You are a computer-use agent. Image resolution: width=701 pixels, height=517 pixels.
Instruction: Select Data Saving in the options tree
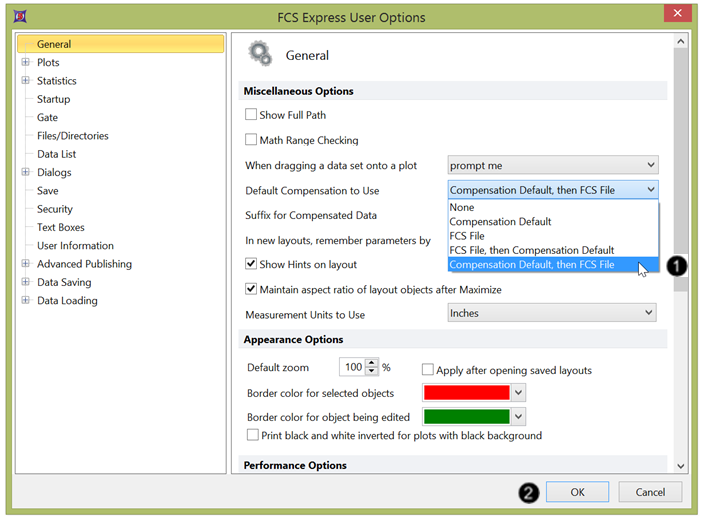pos(64,282)
